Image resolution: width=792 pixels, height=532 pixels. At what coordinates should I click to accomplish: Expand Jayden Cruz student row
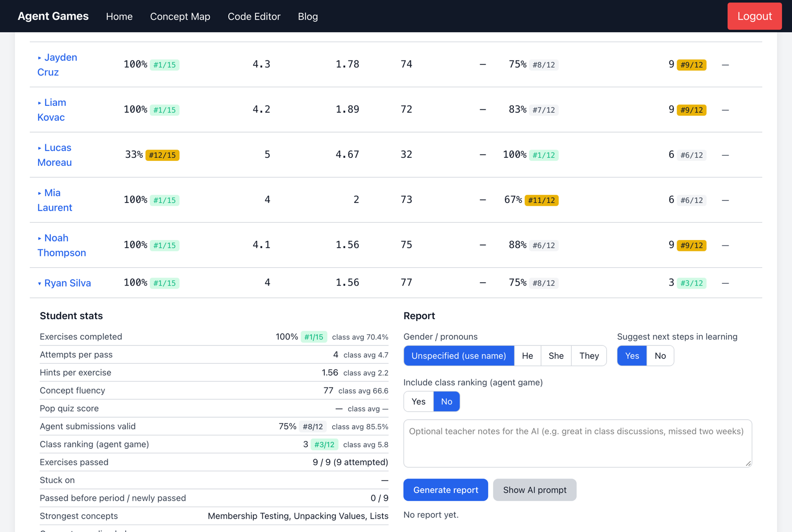click(x=57, y=64)
